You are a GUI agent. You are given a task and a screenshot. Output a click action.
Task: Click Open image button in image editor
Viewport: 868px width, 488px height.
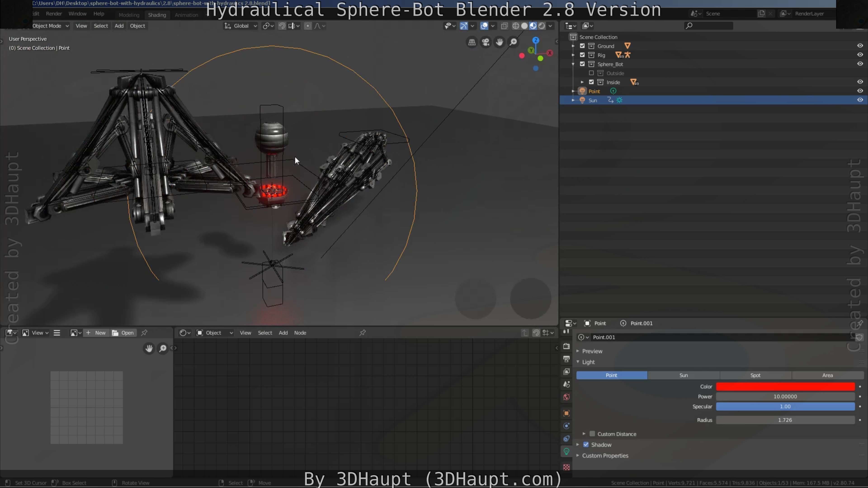point(123,333)
